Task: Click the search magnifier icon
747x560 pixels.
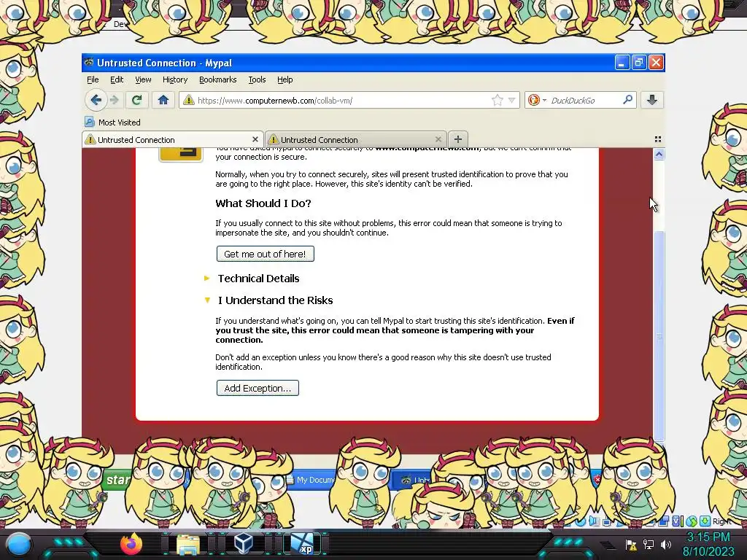Action: click(627, 99)
